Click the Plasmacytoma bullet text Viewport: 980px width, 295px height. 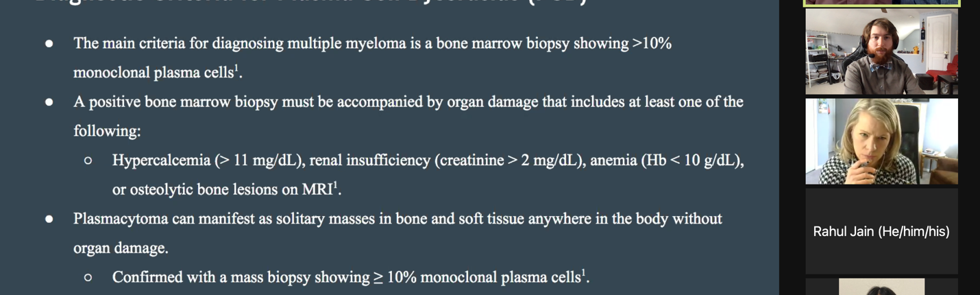point(397,219)
